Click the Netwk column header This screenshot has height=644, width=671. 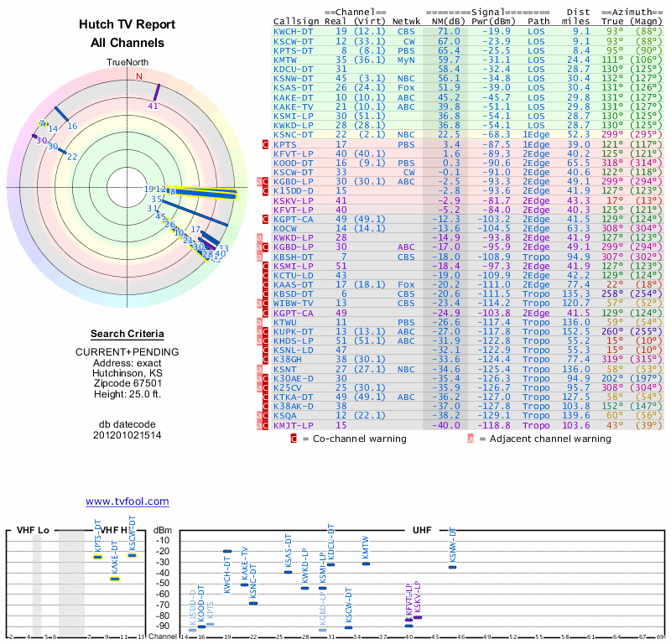(x=406, y=21)
